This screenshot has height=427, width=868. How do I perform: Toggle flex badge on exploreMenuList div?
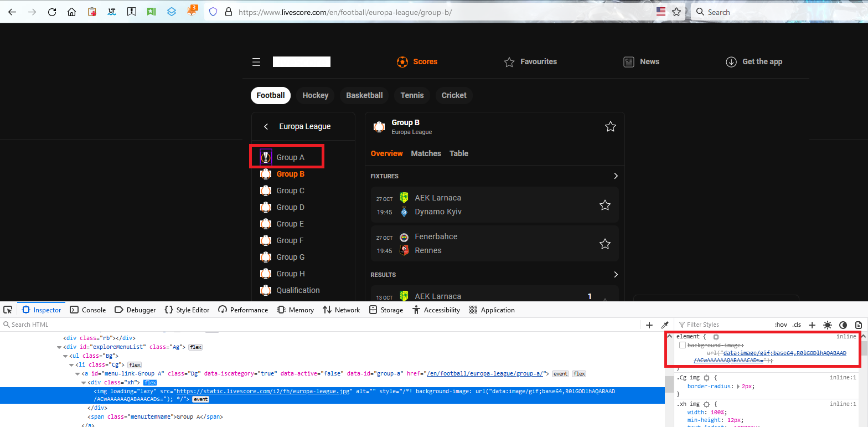195,347
